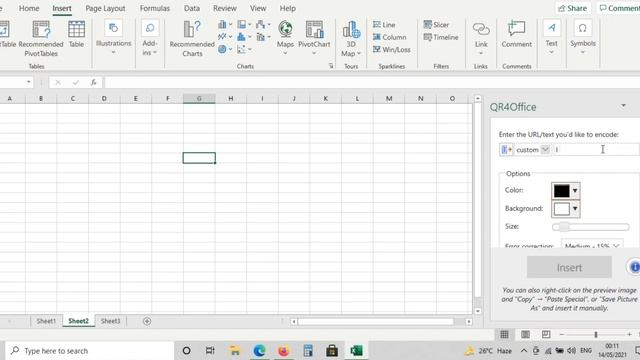
Task: Open the Error correction dropdown
Action: point(592,244)
